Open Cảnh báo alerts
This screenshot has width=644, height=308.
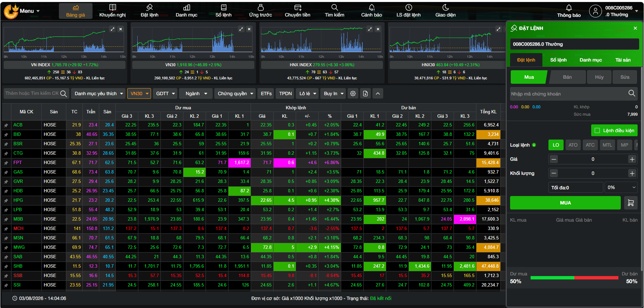(x=371, y=11)
